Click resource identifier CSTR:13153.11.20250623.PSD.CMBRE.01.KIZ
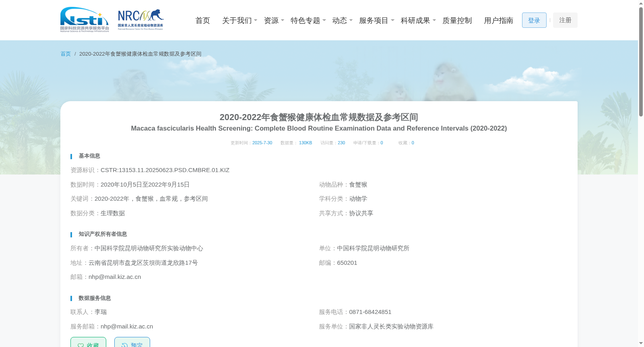The width and height of the screenshot is (644, 347). click(165, 170)
